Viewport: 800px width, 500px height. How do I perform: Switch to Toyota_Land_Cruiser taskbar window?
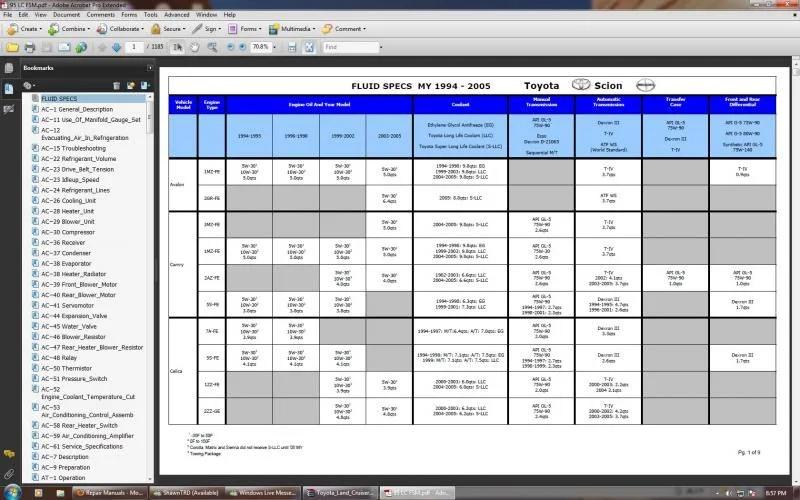[x=340, y=493]
